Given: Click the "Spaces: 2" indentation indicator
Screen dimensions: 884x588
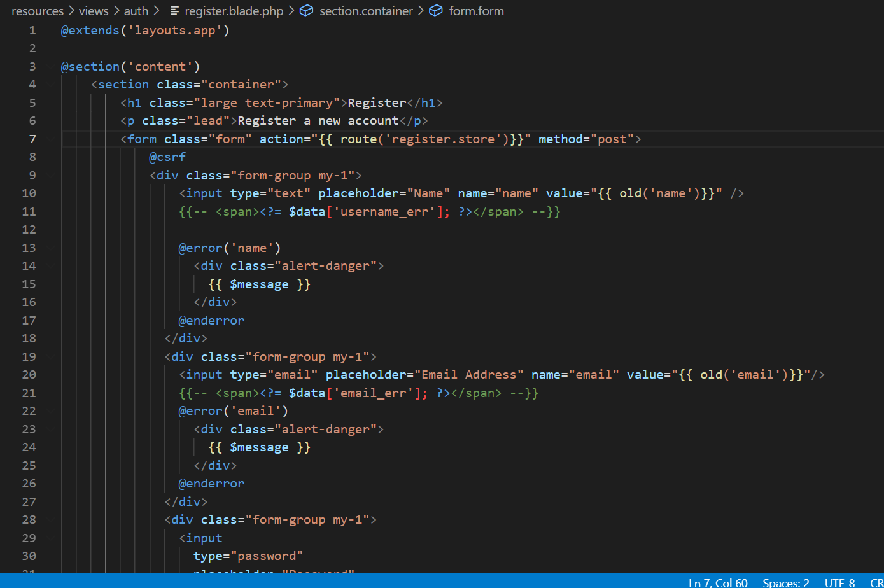Looking at the screenshot, I should (x=785, y=583).
